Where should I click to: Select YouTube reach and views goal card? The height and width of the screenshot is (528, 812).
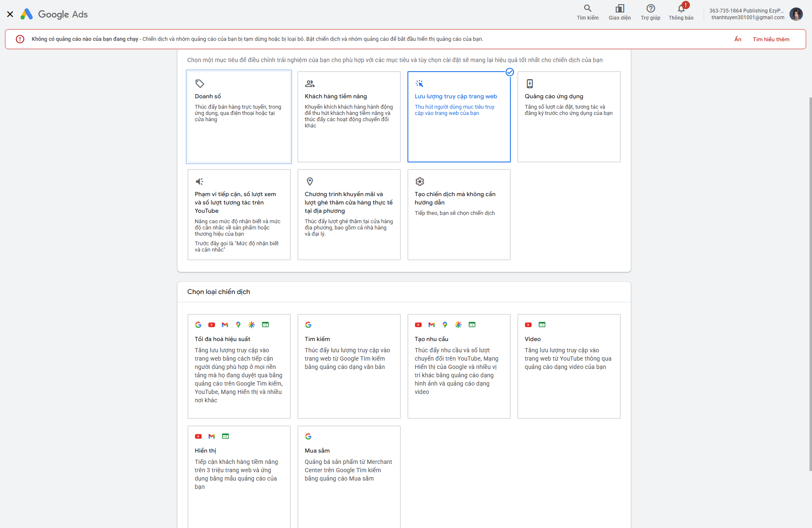(x=239, y=214)
